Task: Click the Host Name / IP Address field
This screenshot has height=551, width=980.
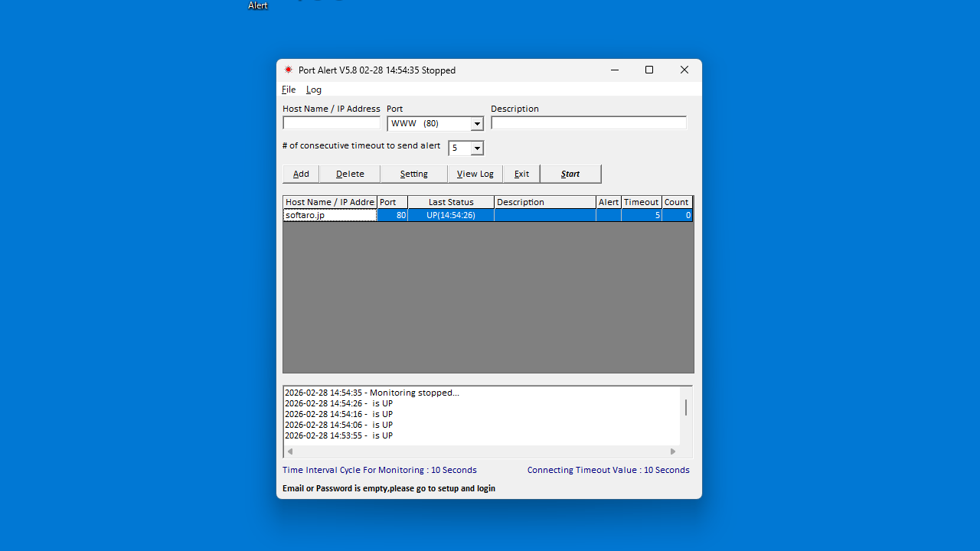Action: pos(331,123)
